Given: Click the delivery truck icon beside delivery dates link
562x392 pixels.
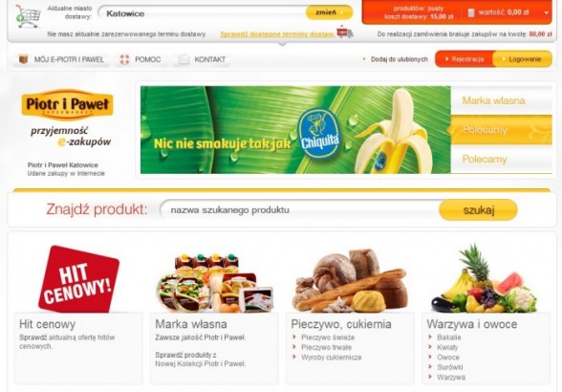Looking at the screenshot, I should pos(344,32).
